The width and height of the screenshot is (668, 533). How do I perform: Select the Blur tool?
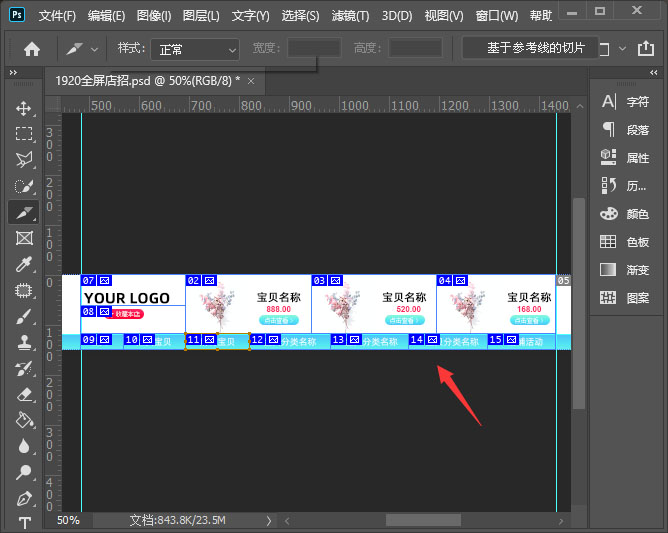coord(24,446)
